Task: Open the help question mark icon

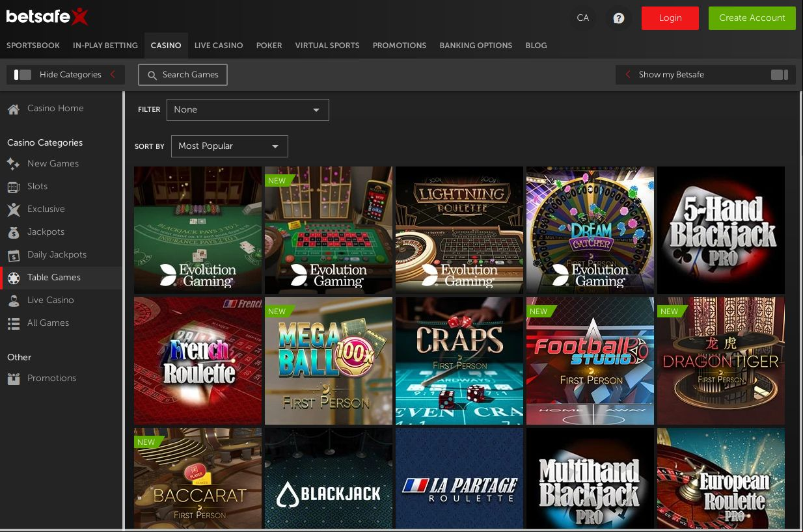Action: click(x=619, y=18)
